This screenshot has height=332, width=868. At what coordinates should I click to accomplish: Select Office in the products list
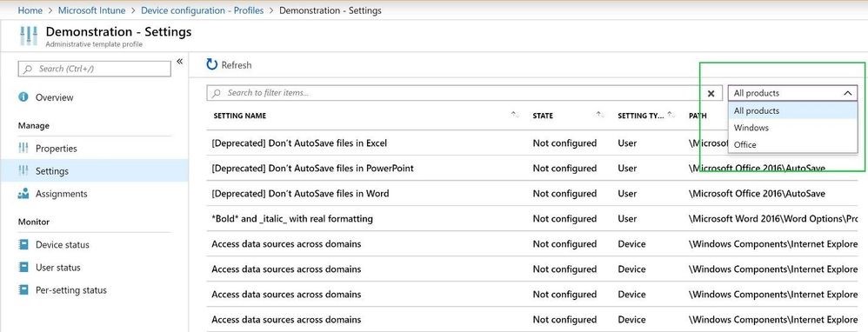792,144
